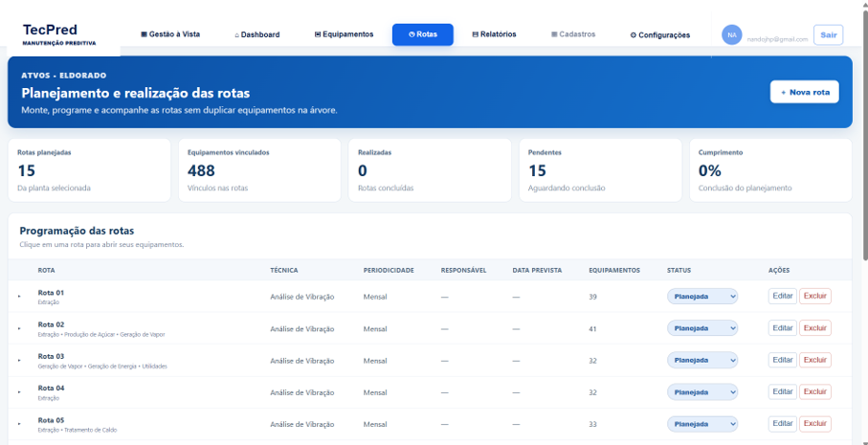Expand the Rota 05 row arrow
The width and height of the screenshot is (868, 445).
pyautogui.click(x=19, y=424)
